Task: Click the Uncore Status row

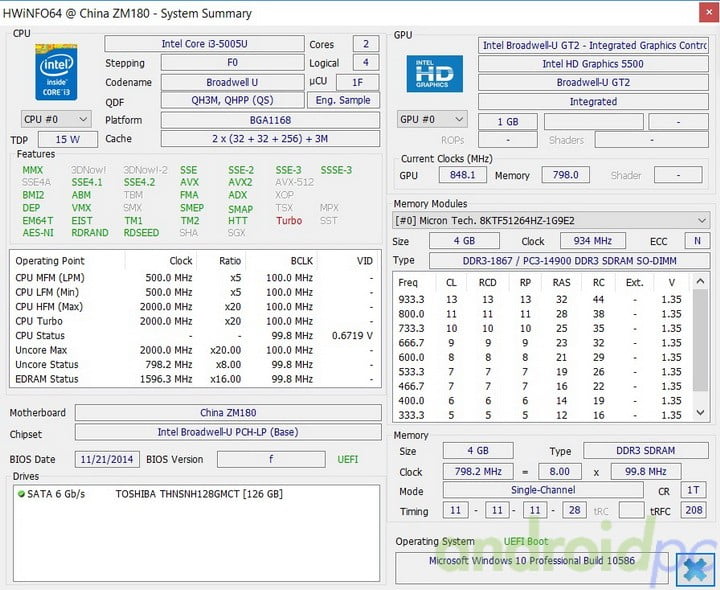Action: 195,365
